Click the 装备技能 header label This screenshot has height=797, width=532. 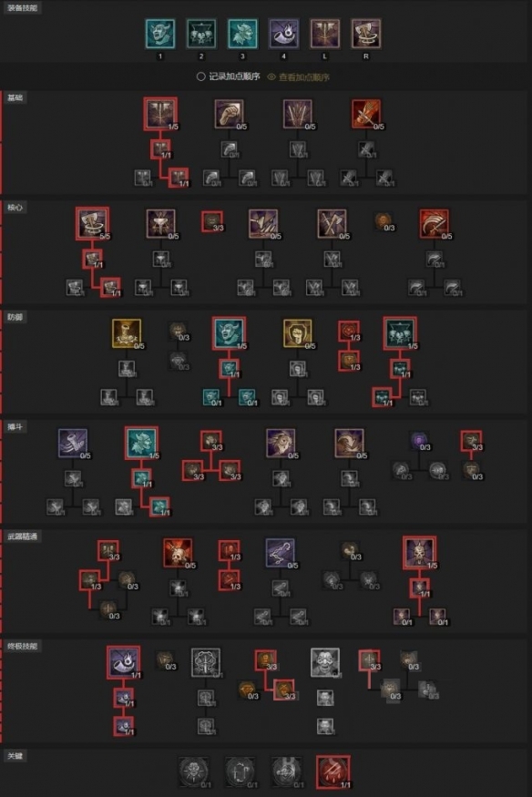coord(23,7)
